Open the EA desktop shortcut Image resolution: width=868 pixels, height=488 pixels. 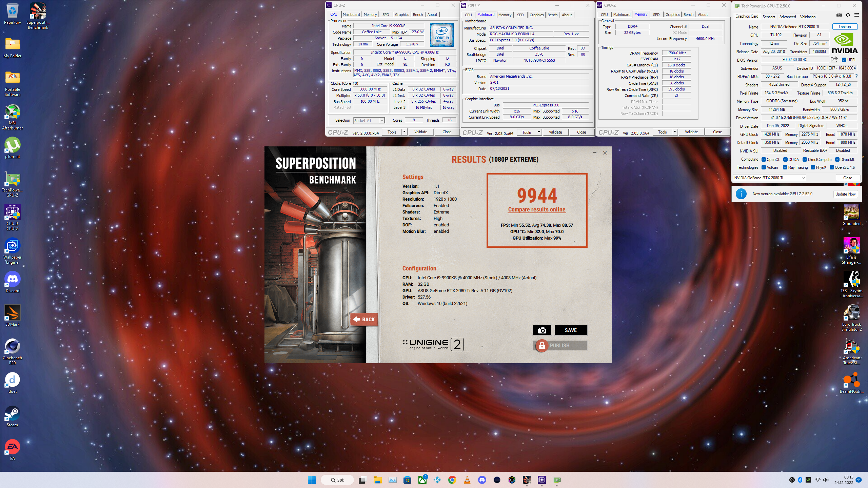point(13,450)
